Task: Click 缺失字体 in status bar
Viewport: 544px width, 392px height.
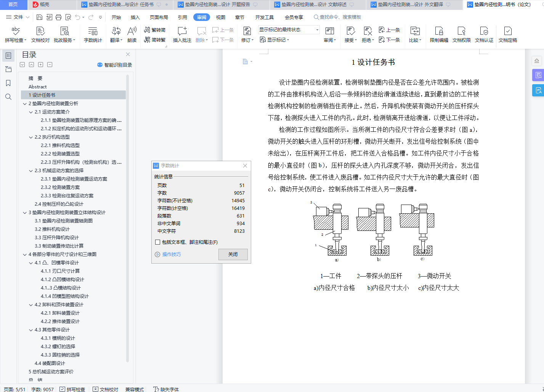Action: click(166, 389)
